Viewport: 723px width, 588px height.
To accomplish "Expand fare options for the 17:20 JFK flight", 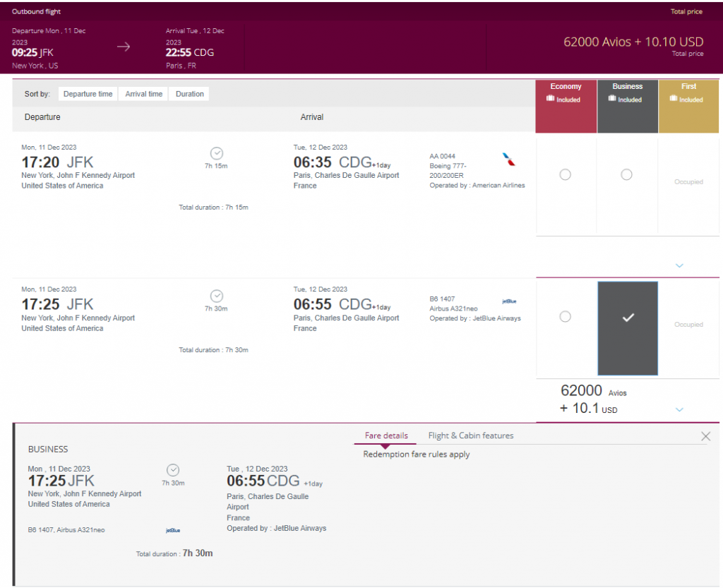I will tap(679, 265).
